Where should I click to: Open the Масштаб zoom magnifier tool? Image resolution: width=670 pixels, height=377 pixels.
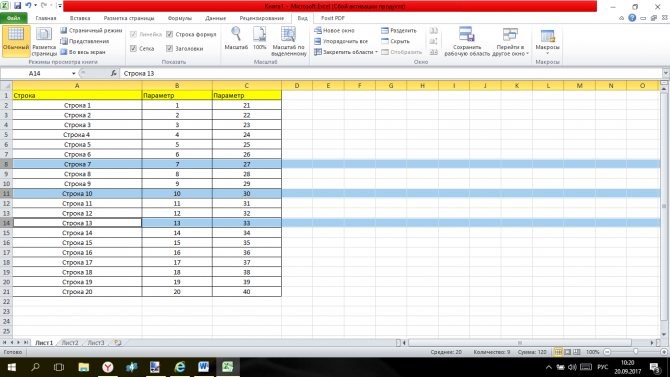coord(236,38)
